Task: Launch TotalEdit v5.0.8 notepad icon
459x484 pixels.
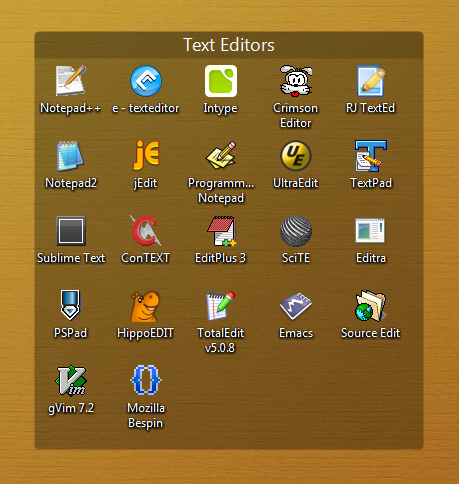Action: [221, 306]
